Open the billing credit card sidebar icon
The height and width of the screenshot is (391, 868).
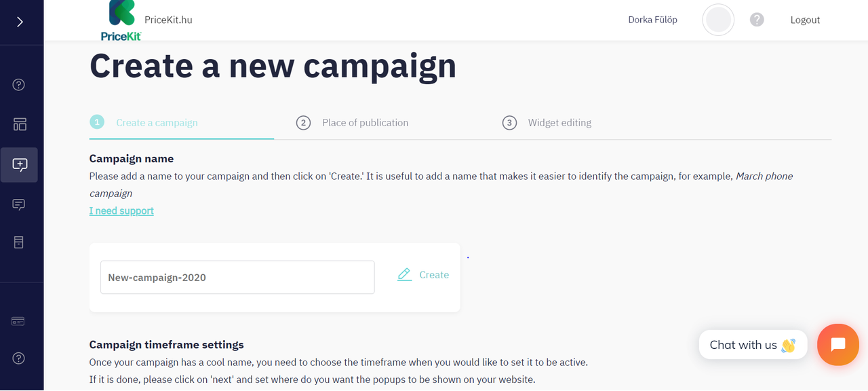tap(18, 321)
